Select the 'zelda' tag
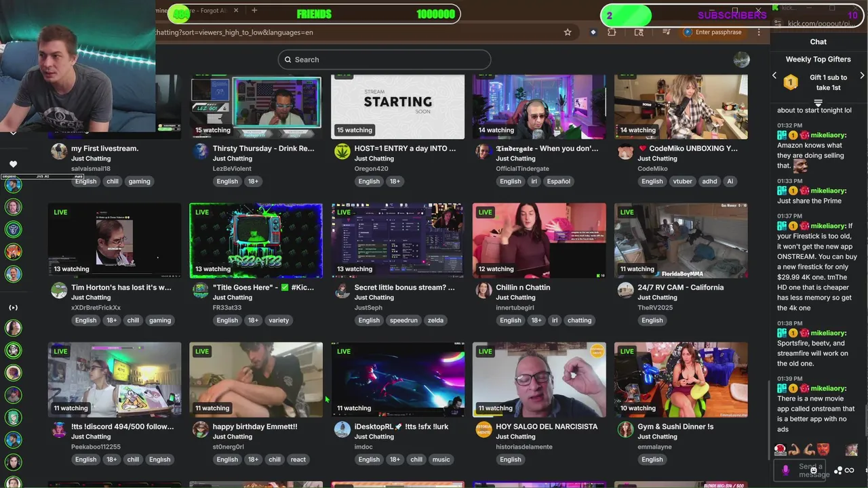 (x=435, y=320)
